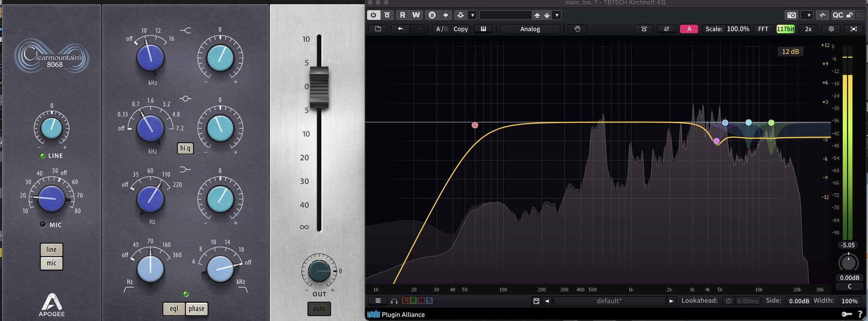Toggle the phase invert icon
The image size is (868, 321).
coord(666,29)
